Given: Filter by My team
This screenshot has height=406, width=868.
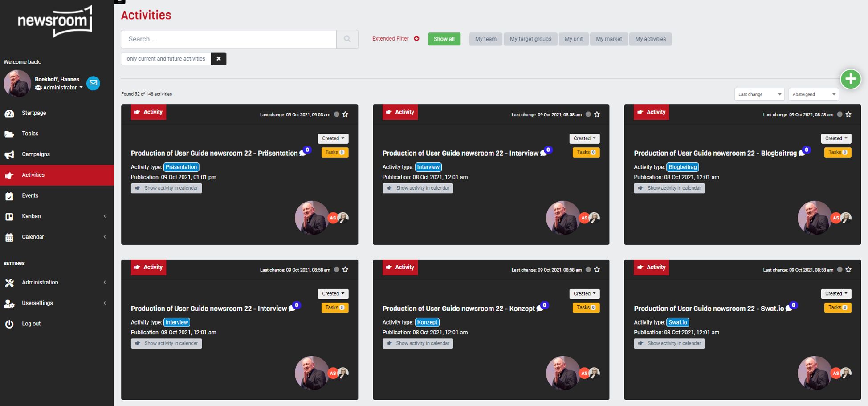Looking at the screenshot, I should click(x=485, y=39).
